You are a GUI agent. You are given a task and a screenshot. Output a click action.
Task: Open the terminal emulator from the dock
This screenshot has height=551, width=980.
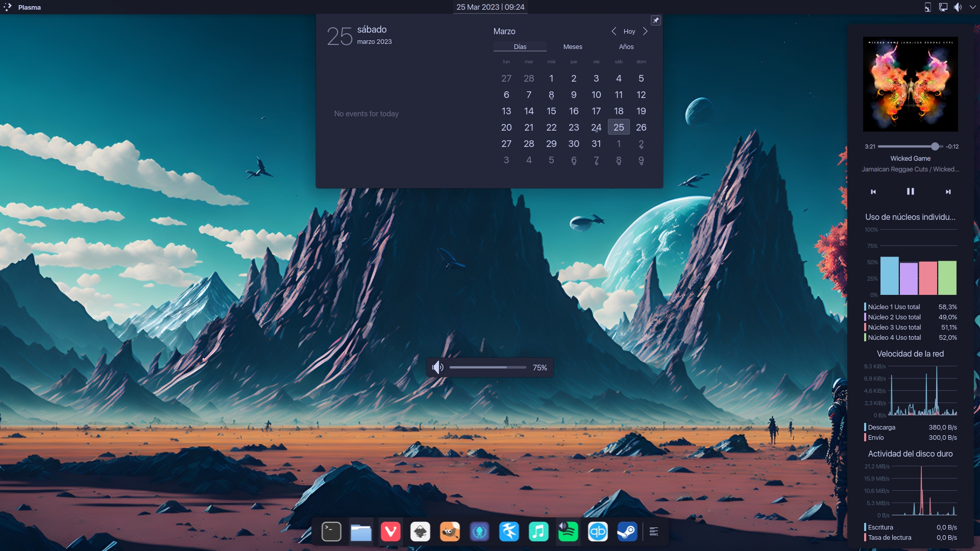click(x=331, y=532)
